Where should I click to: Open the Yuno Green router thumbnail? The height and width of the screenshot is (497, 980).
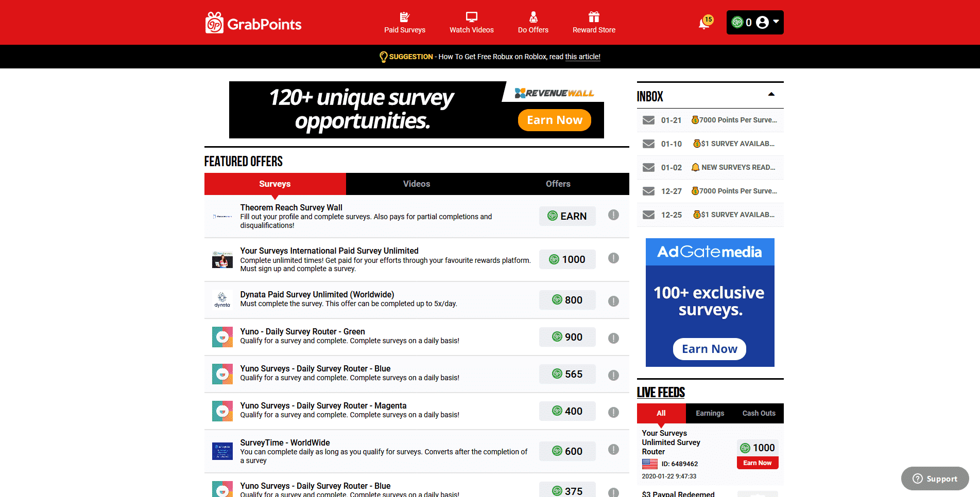click(222, 337)
